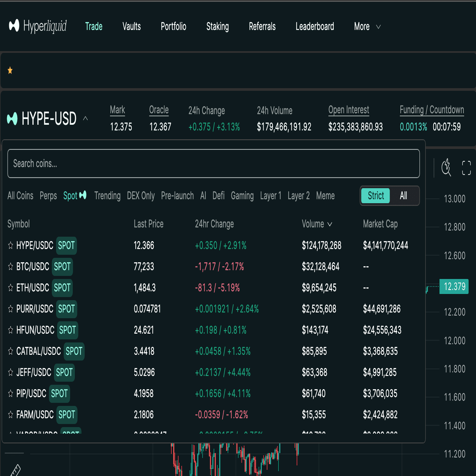Toggle fullscreen chart icon
476x476 pixels.
pyautogui.click(x=466, y=168)
